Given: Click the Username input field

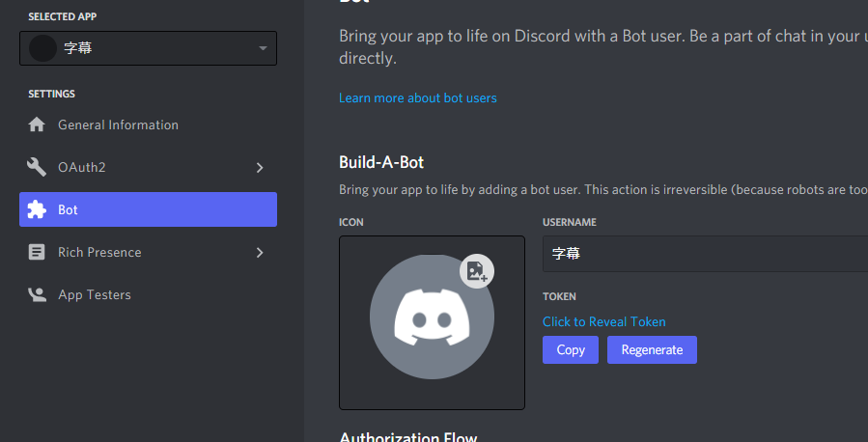Looking at the screenshot, I should click(705, 254).
